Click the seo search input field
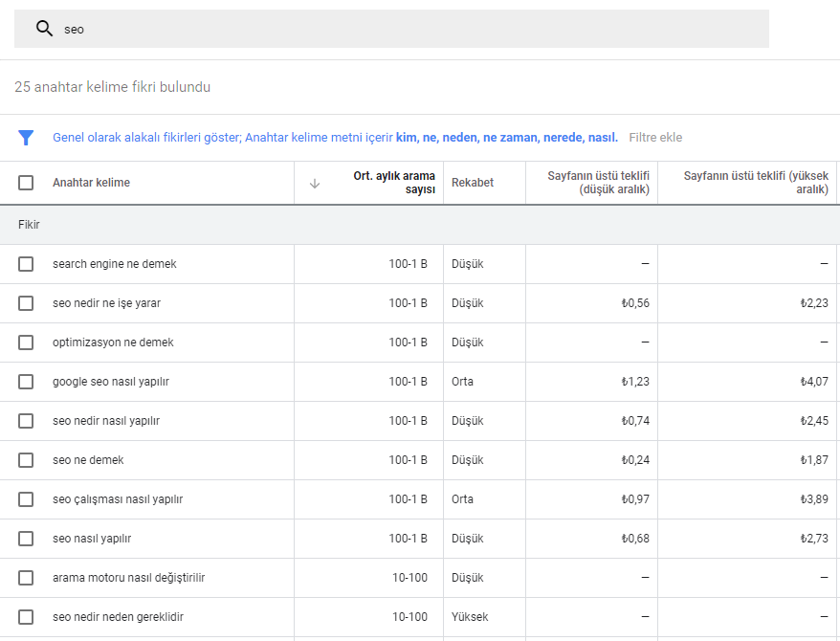The image size is (840, 641). click(x=411, y=29)
